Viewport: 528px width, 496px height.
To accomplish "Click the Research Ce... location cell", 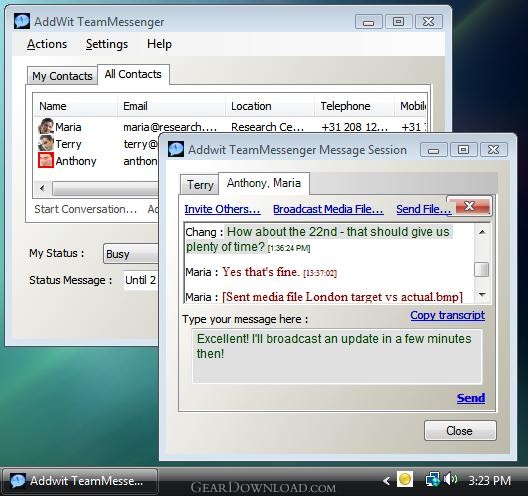I will [267, 127].
